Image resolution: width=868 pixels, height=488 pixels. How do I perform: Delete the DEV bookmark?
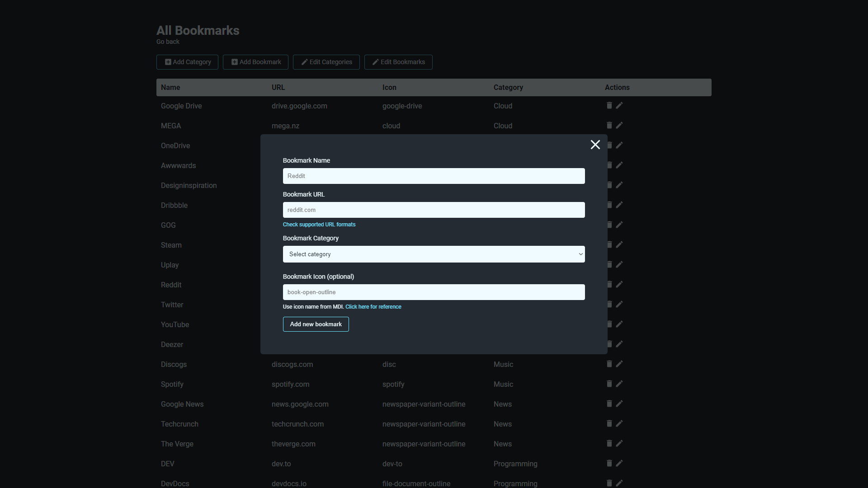609,463
